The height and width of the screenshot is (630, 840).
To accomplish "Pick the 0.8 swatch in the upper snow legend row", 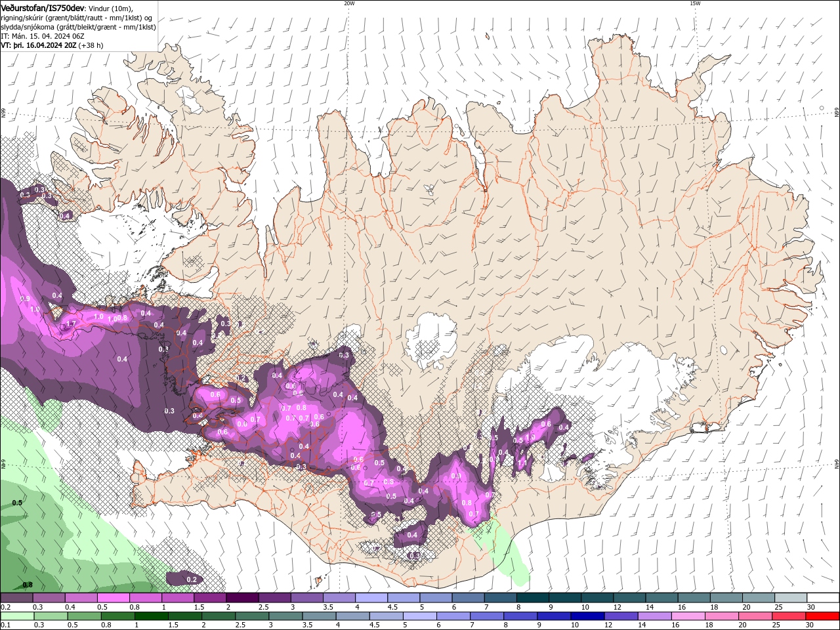I will pyautogui.click(x=145, y=598).
